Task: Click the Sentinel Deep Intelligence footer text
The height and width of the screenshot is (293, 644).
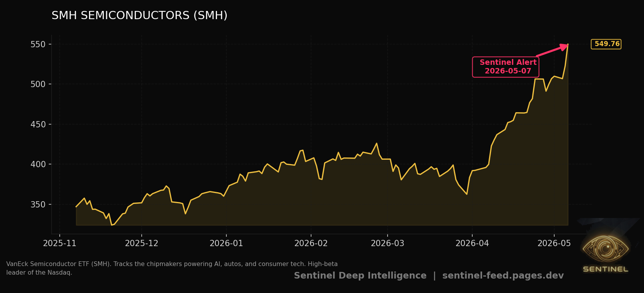Action: point(360,276)
